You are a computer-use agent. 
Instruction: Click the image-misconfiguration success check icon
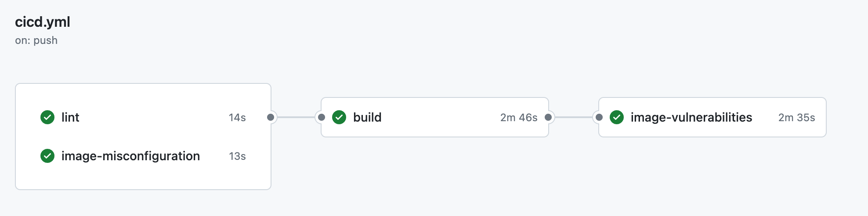47,156
